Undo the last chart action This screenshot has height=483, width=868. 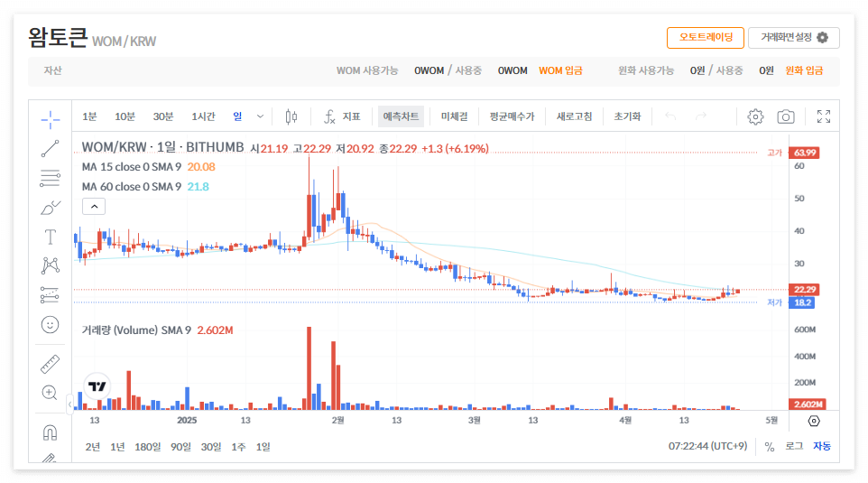[x=670, y=116]
